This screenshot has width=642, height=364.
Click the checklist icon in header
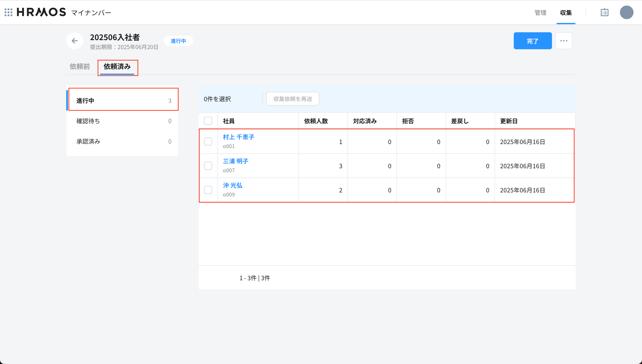pos(604,12)
